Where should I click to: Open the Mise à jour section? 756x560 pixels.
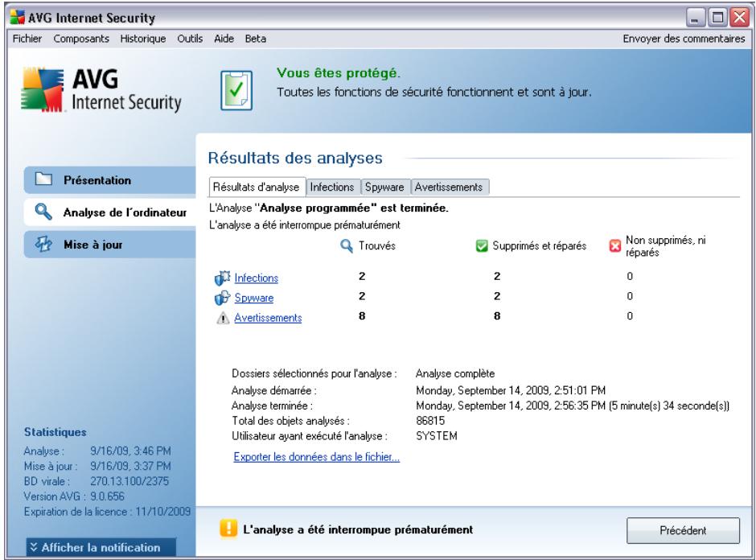[x=110, y=245]
